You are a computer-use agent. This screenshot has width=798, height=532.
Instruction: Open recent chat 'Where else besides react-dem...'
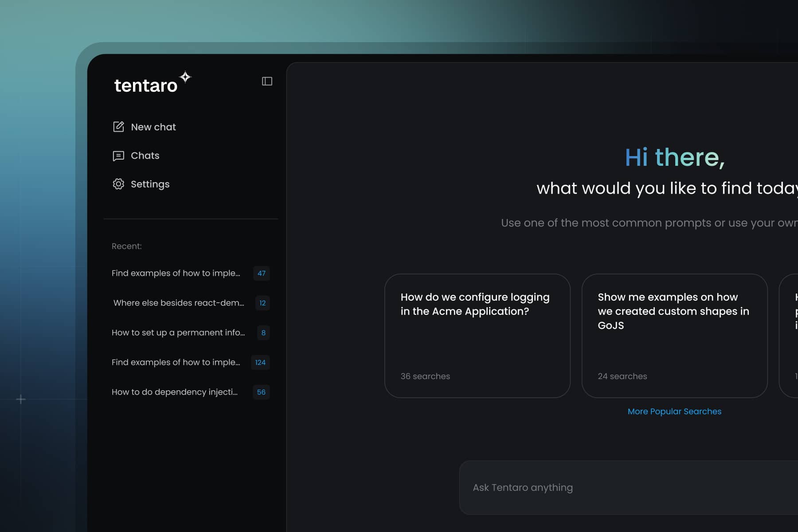point(191,303)
